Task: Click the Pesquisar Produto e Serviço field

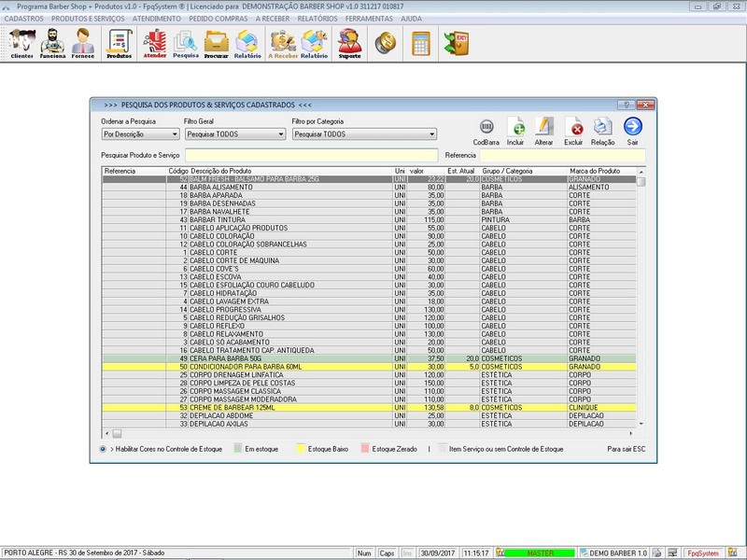Action: point(311,155)
